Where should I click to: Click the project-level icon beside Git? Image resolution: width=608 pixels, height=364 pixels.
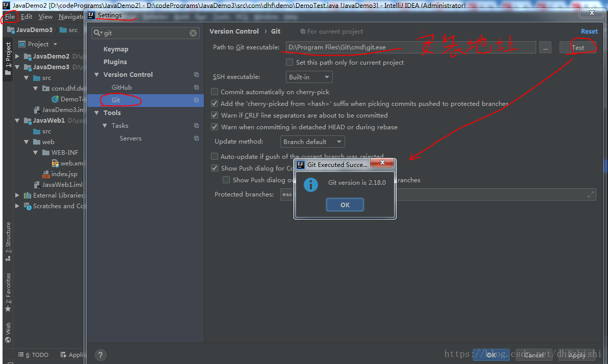point(196,100)
